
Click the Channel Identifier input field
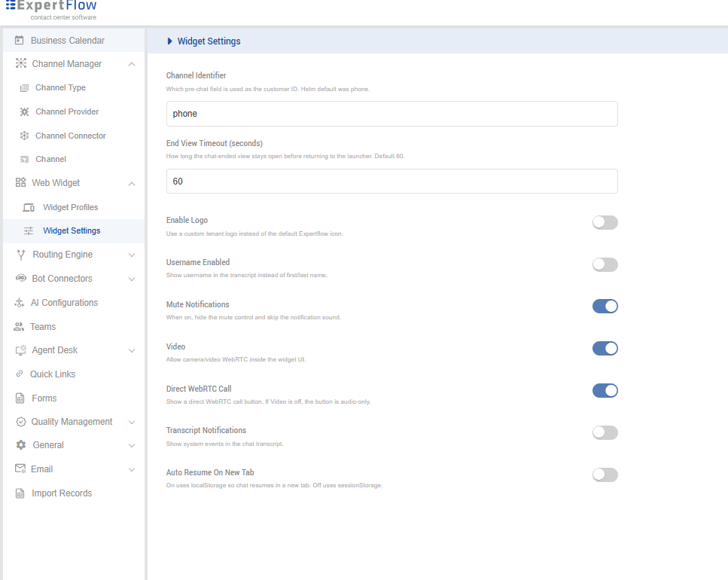(392, 114)
